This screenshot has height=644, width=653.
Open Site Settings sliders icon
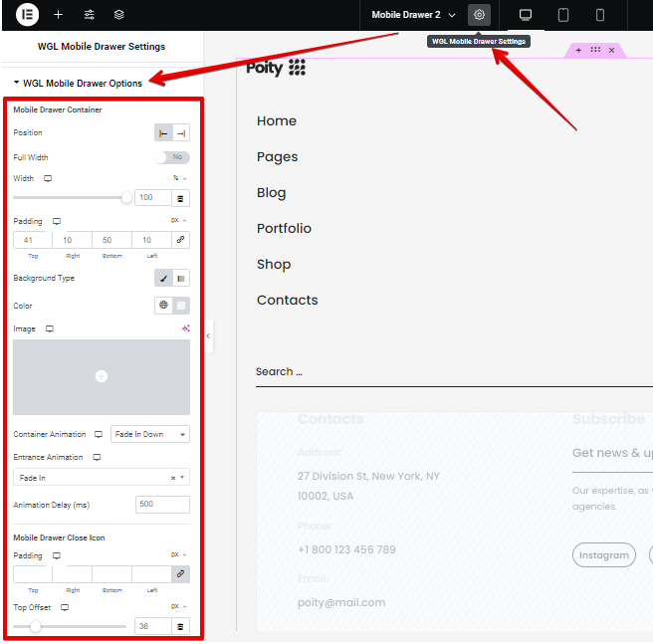coord(90,15)
